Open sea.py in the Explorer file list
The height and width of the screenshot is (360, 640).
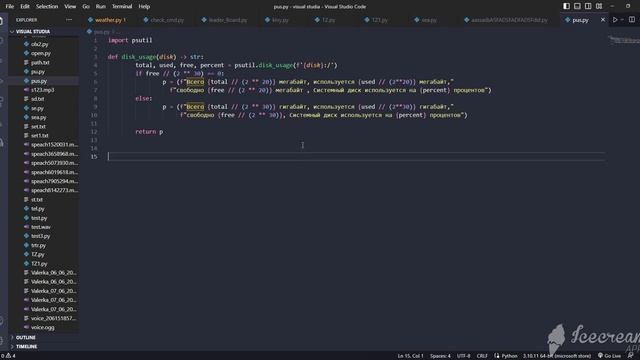[39, 117]
